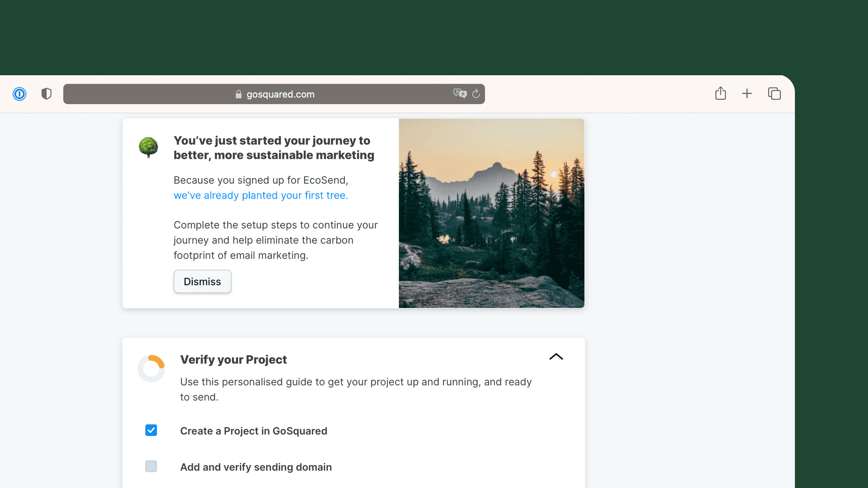The image size is (868, 488).
Task: Dismiss the sustainable marketing banner
Action: [x=203, y=281]
